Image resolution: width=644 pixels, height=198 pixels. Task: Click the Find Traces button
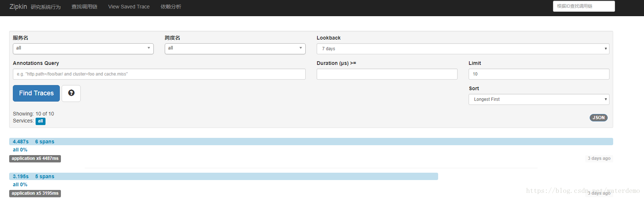pyautogui.click(x=36, y=93)
